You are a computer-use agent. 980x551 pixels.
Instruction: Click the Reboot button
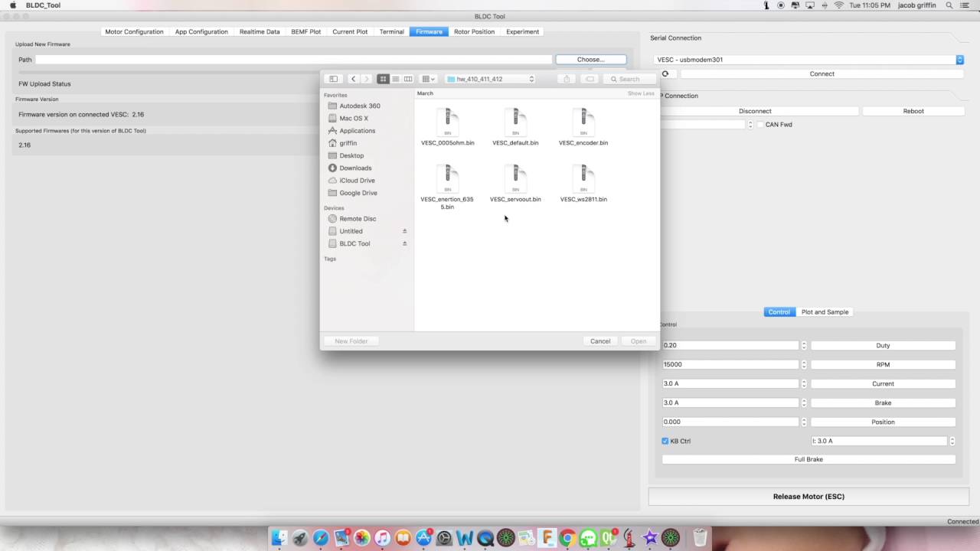point(913,111)
